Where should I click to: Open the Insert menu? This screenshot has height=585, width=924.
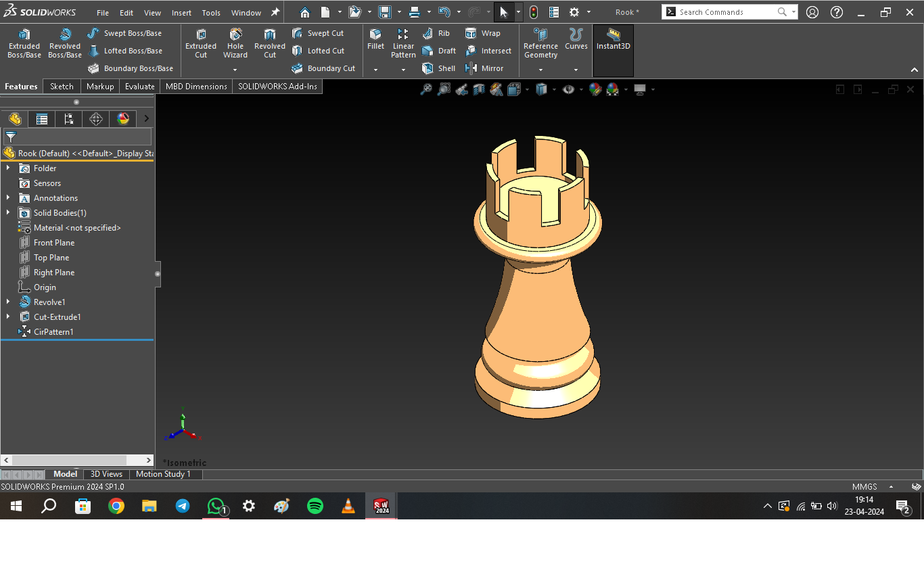tap(181, 13)
